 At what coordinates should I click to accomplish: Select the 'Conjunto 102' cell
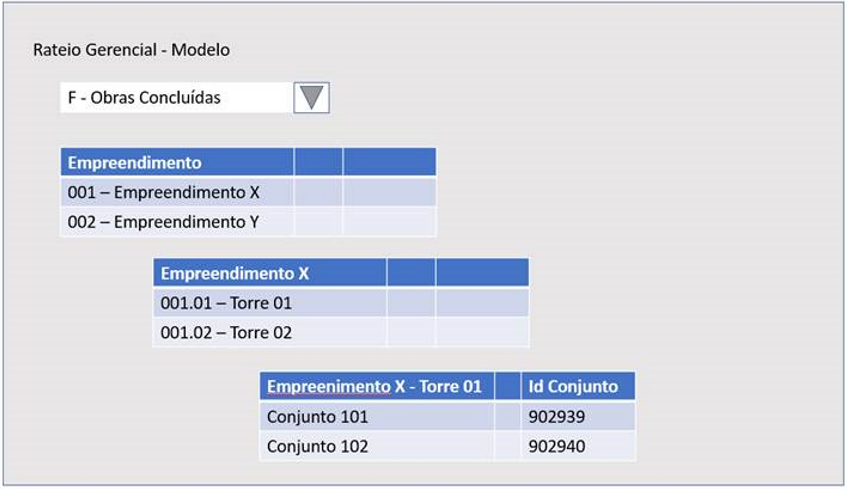pyautogui.click(x=317, y=446)
